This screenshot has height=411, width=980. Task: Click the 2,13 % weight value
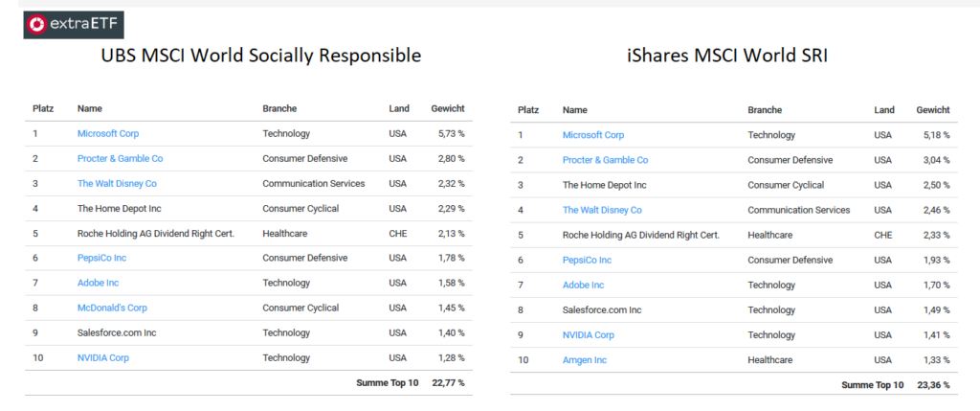[452, 234]
